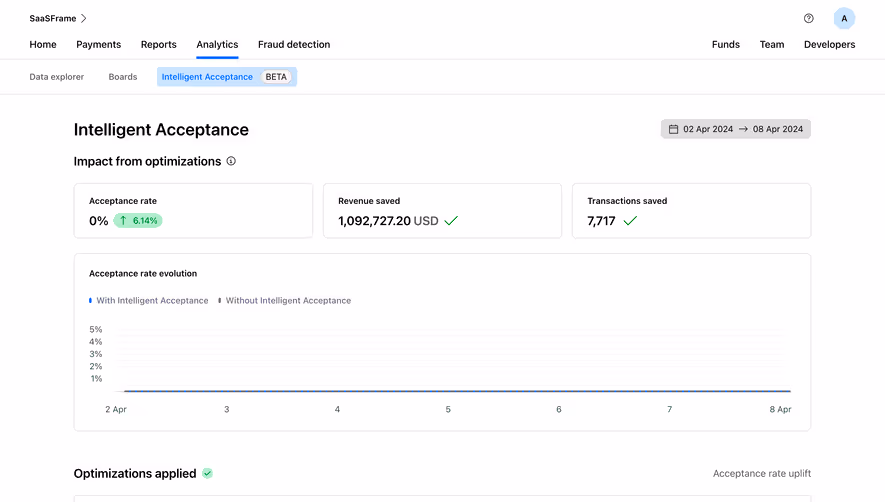
Task: Go to the Home tab
Action: 43,45
